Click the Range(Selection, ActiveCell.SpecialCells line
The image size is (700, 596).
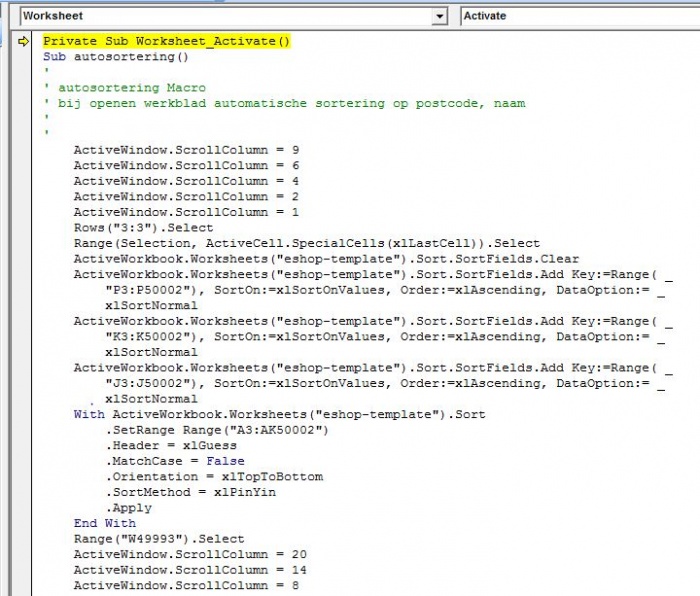307,243
